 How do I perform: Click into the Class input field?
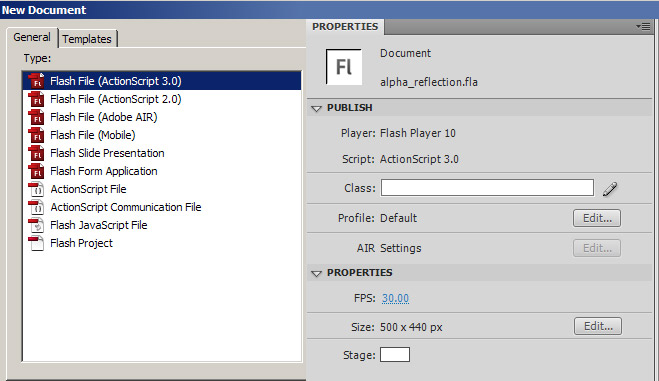click(x=487, y=188)
